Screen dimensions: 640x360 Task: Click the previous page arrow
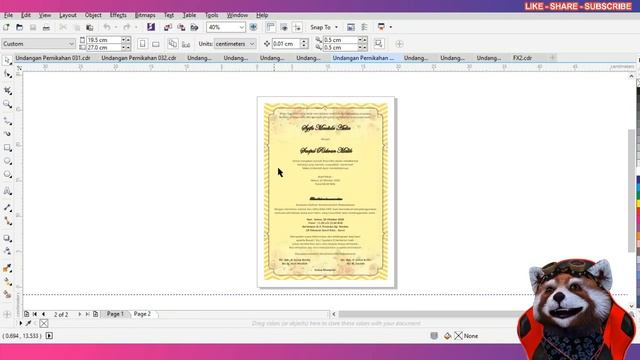(x=43, y=314)
